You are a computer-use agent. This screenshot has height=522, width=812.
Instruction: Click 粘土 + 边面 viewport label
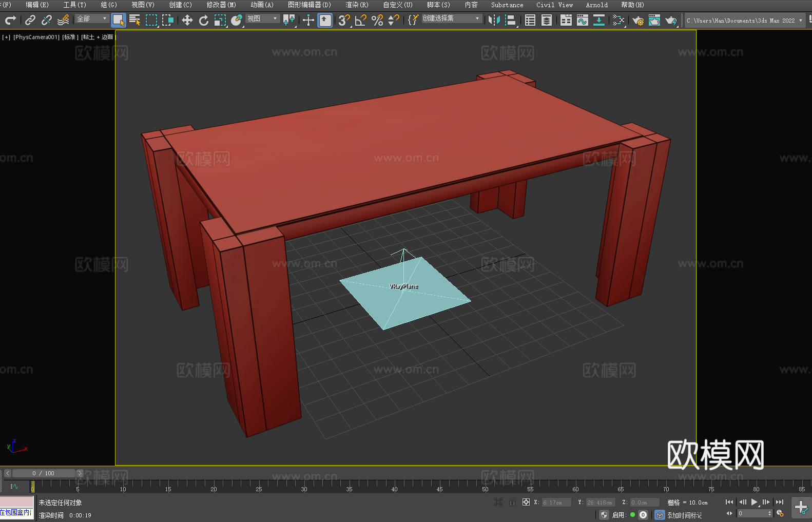tap(98, 37)
